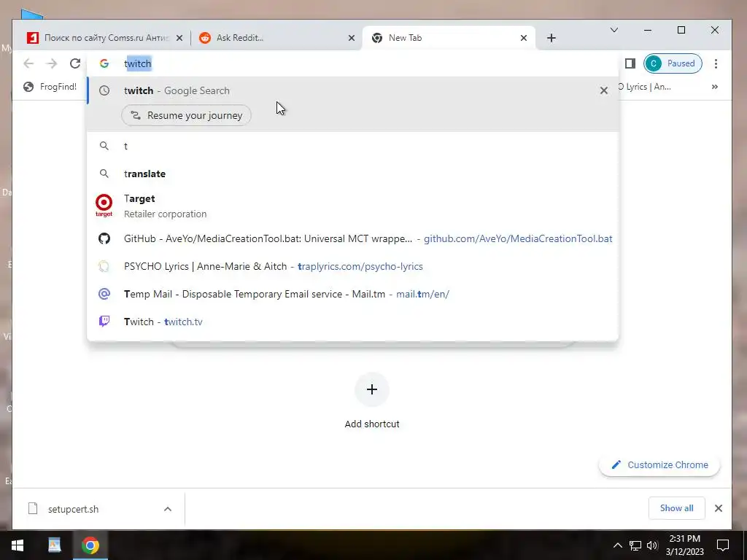The width and height of the screenshot is (747, 560).
Task: Click the Target logo icon
Action: [104, 205]
